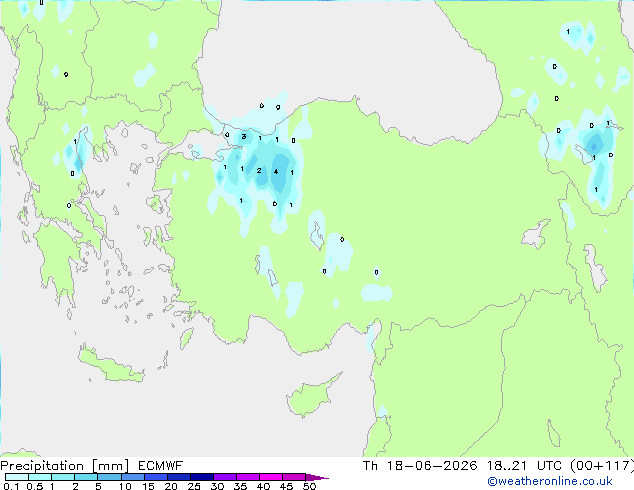Click the '0.5' legend scale label
The width and height of the screenshot is (634, 490).
[x=34, y=486]
